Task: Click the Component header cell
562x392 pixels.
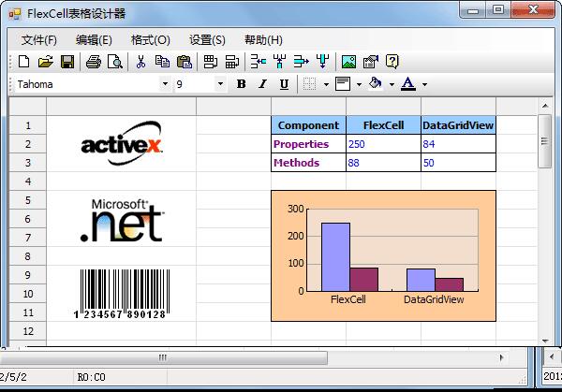Action: pos(308,125)
